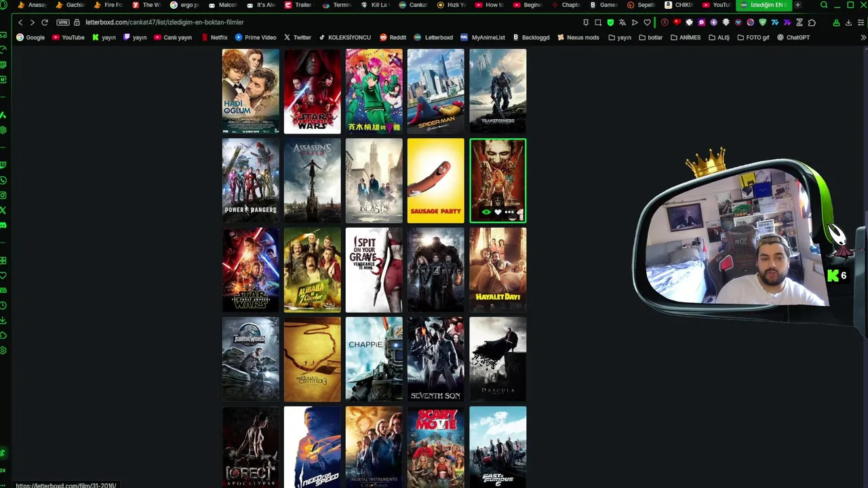
Task: Toggle watched eye on highlighted poster
Action: click(x=486, y=212)
